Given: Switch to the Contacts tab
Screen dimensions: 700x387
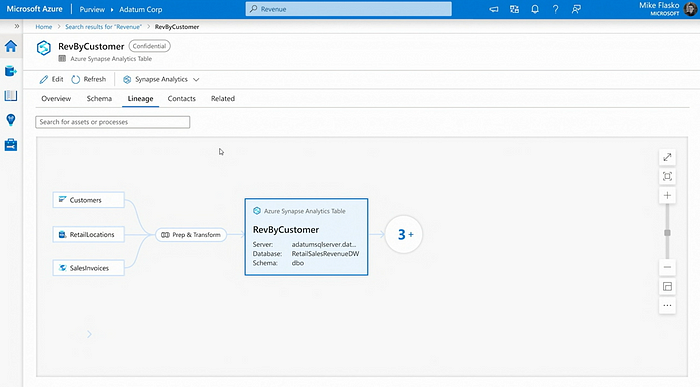Looking at the screenshot, I should click(x=182, y=99).
